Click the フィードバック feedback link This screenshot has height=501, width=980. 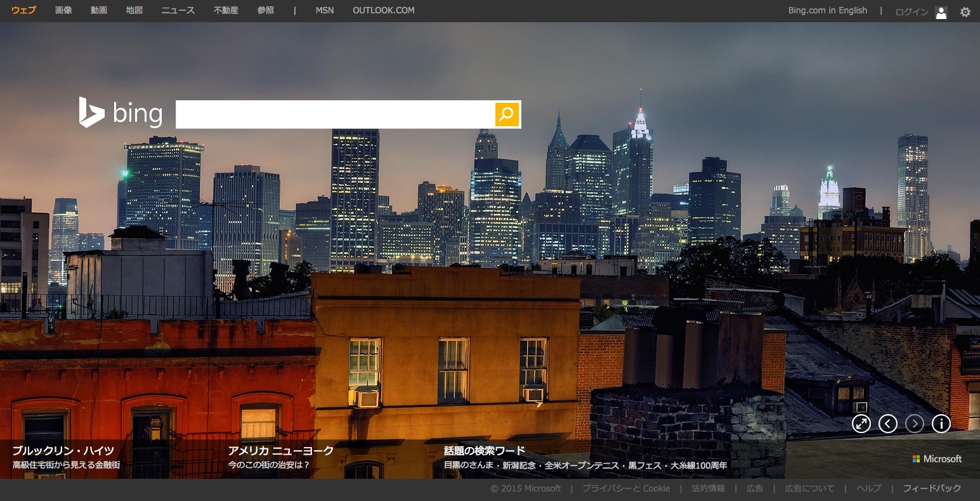point(932,488)
